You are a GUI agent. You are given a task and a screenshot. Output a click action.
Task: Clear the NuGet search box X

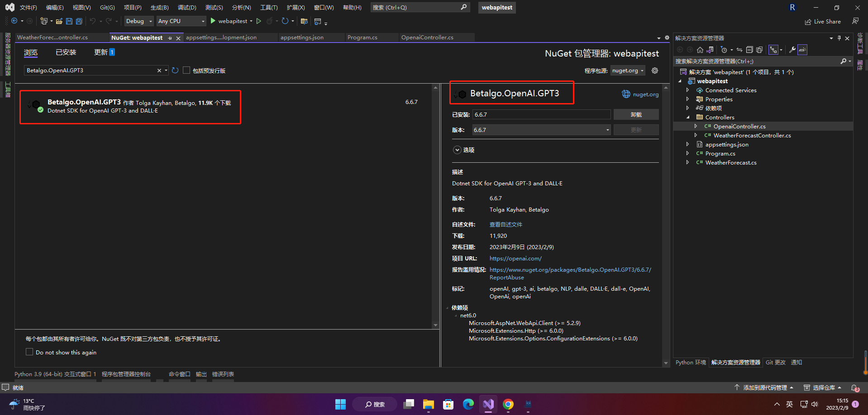pos(159,71)
